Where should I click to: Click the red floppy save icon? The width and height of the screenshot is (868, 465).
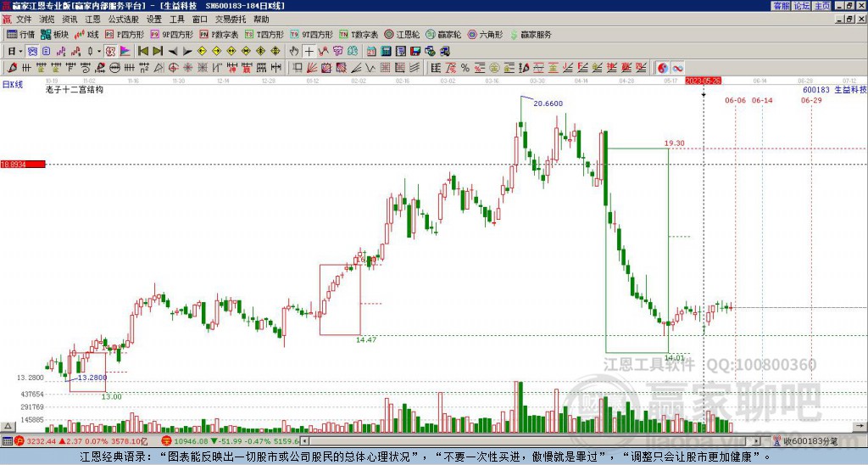coord(415,52)
